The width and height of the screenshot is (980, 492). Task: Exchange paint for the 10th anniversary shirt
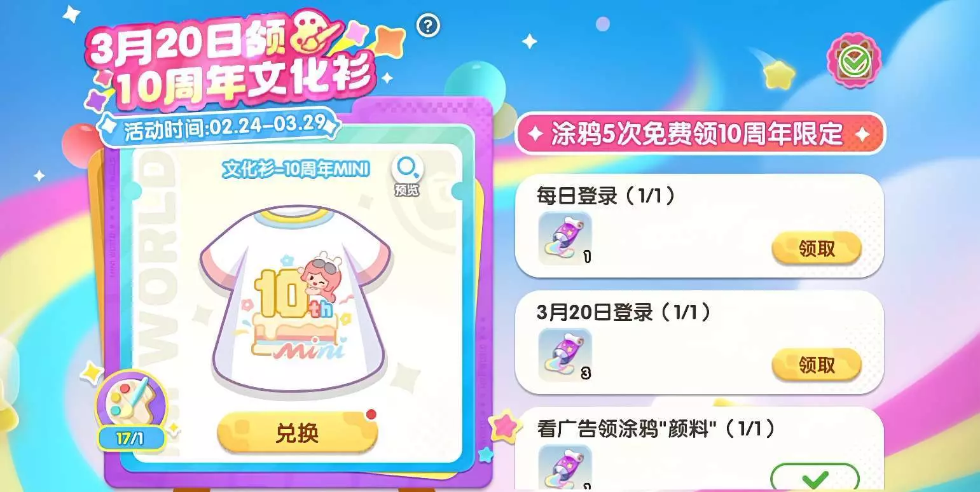coord(297,433)
